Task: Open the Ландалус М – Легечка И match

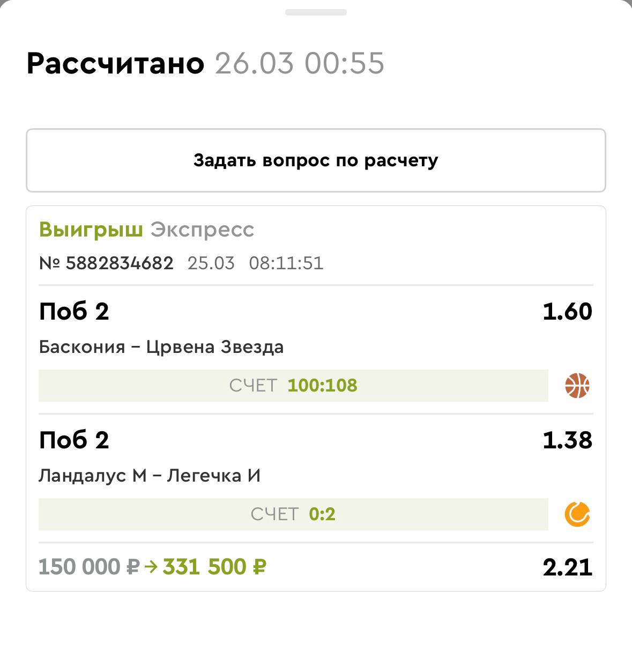Action: (150, 476)
